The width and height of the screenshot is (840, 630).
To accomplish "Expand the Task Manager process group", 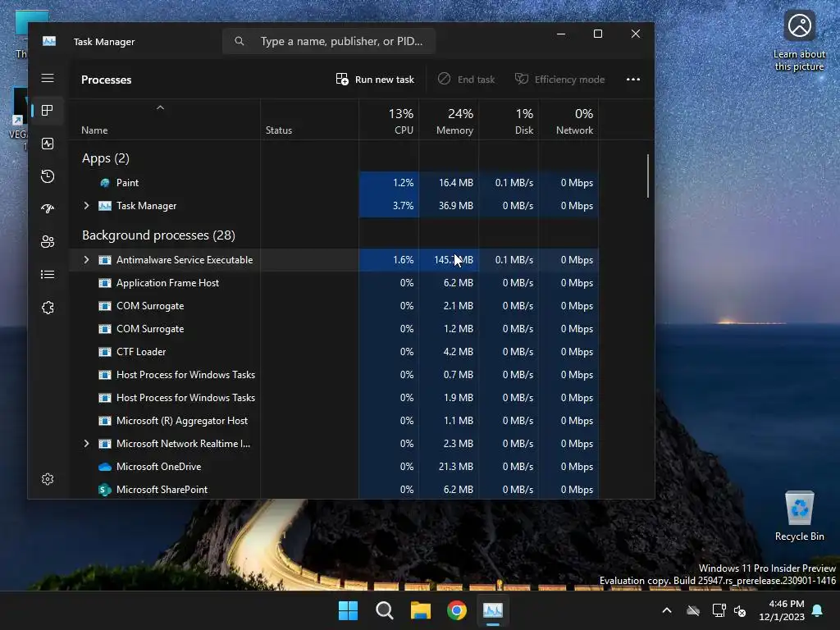I will 86,206.
